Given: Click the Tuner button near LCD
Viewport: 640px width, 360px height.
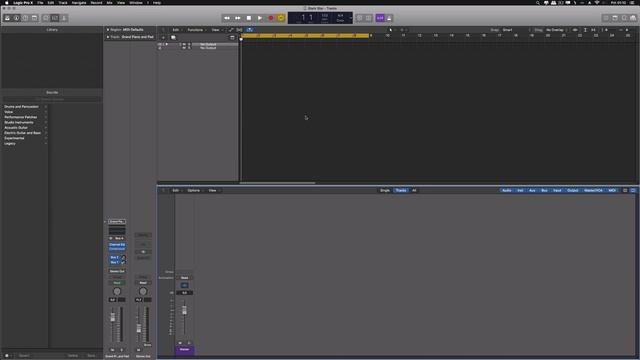Looking at the screenshot, I should coord(369,18).
